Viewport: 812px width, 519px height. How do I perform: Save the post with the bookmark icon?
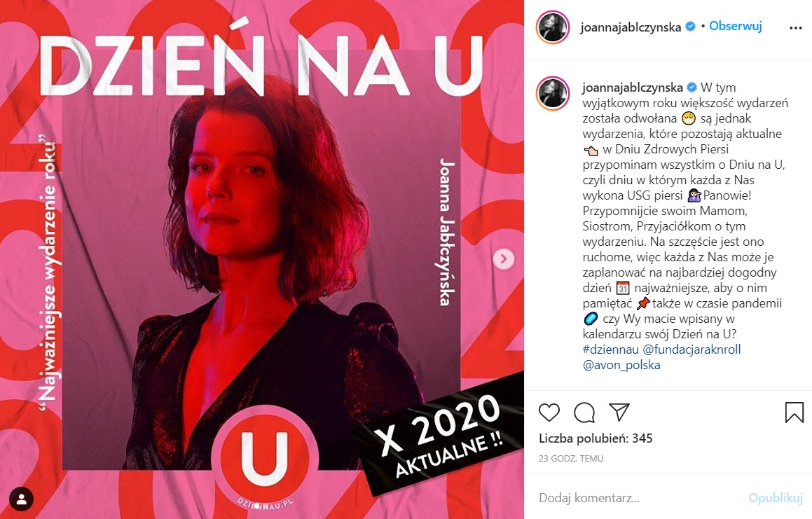click(794, 413)
